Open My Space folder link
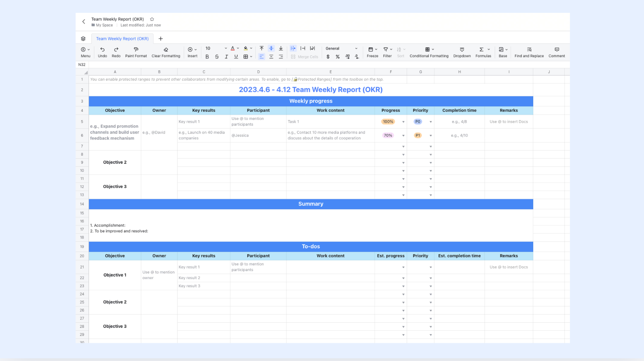Viewport: 644px width, 361px height. click(x=102, y=25)
